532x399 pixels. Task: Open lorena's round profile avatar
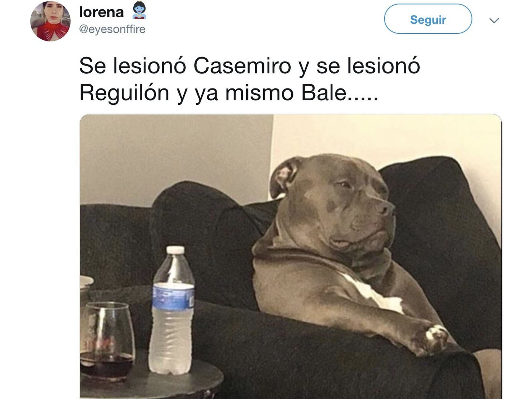click(50, 21)
